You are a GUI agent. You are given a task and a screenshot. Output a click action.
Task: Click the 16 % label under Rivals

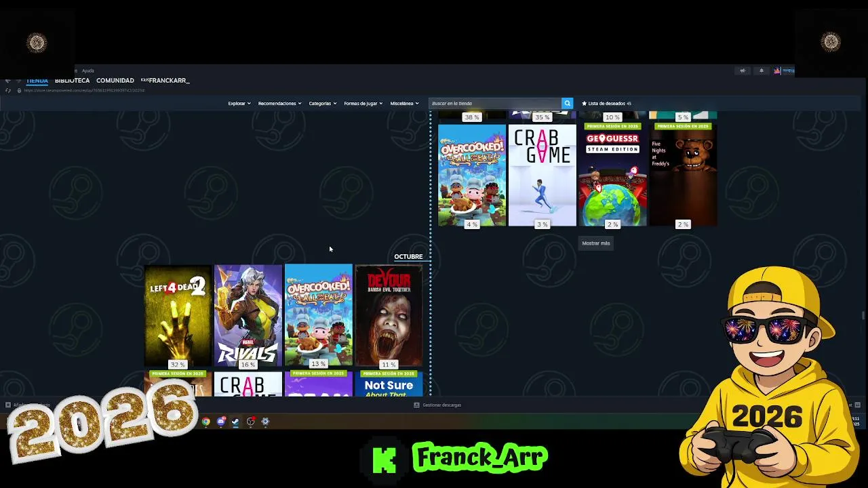(x=248, y=365)
